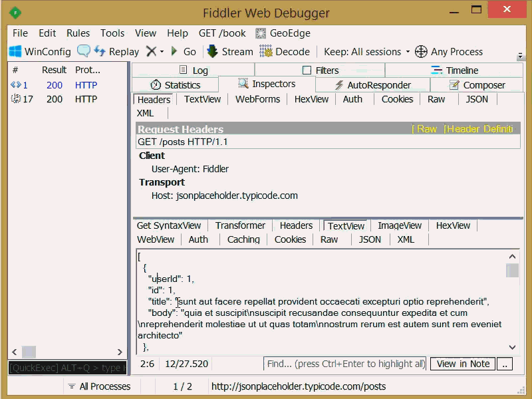The height and width of the screenshot is (399, 532).
Task: Click the Go debugging icon
Action: [181, 51]
